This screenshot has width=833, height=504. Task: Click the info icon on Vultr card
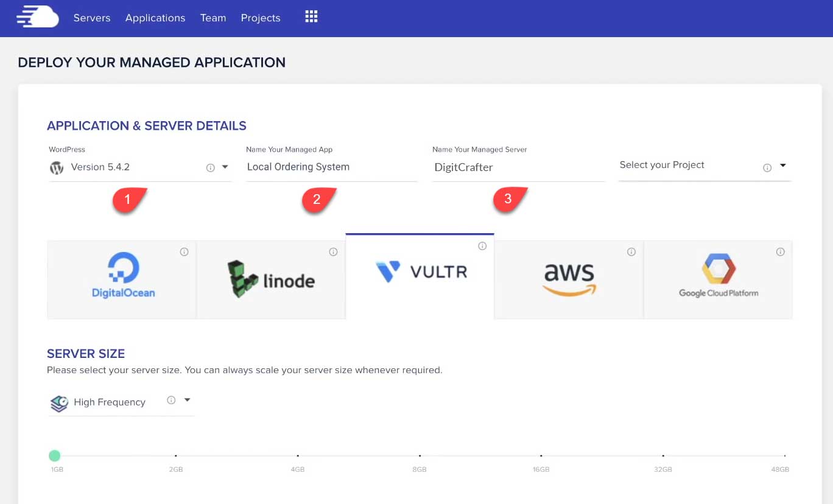(x=482, y=246)
